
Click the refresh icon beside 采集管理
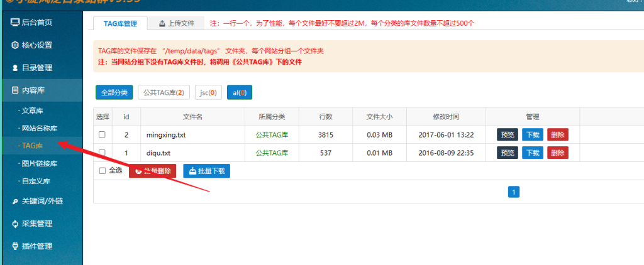pyautogui.click(x=15, y=224)
